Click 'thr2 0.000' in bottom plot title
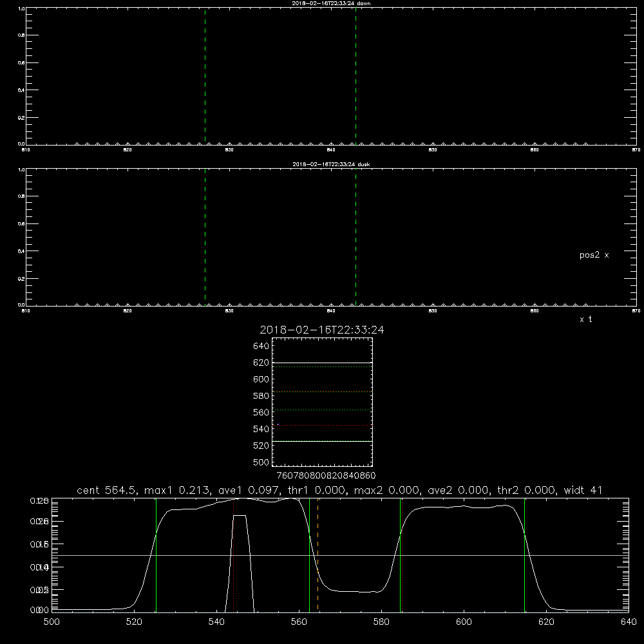Screen dimensions: 644x644 tap(526, 490)
